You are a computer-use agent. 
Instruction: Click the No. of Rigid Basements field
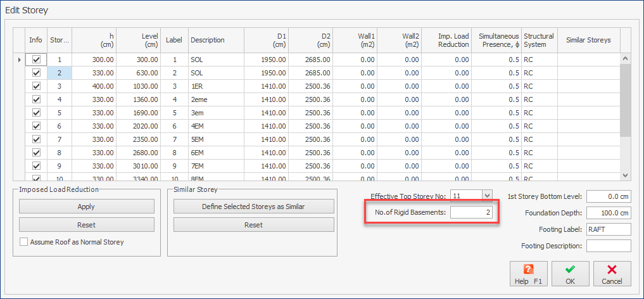pos(471,213)
